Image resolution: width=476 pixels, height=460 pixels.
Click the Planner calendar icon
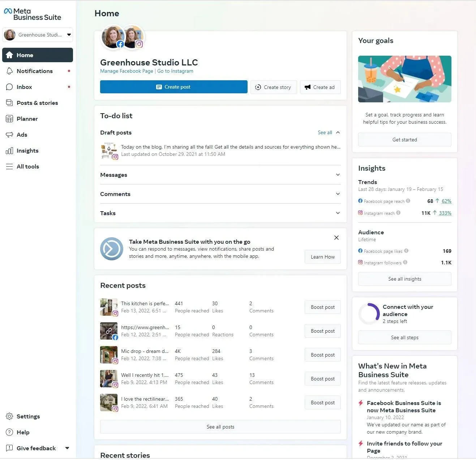point(9,119)
